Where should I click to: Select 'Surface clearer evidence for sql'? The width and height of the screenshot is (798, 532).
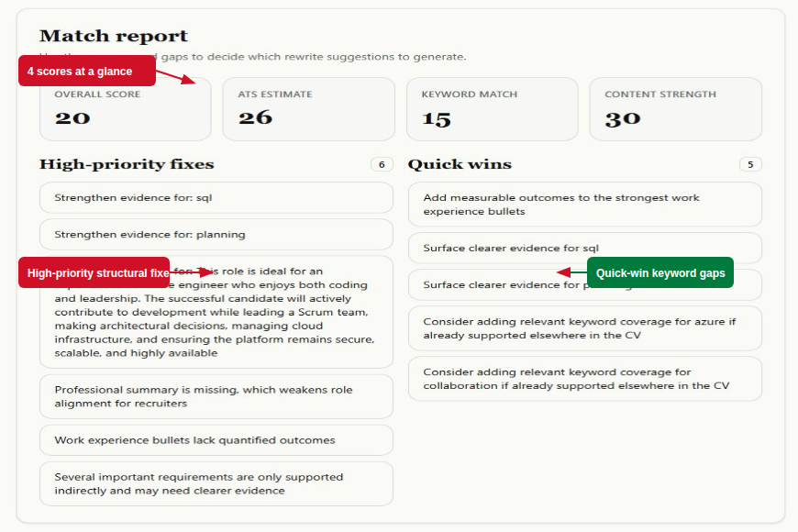(585, 248)
